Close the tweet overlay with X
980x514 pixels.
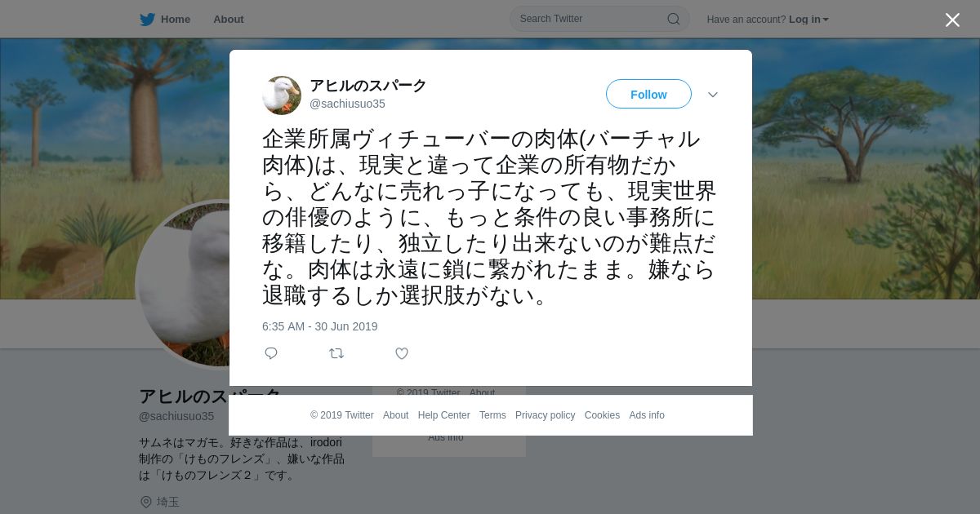pyautogui.click(x=952, y=20)
